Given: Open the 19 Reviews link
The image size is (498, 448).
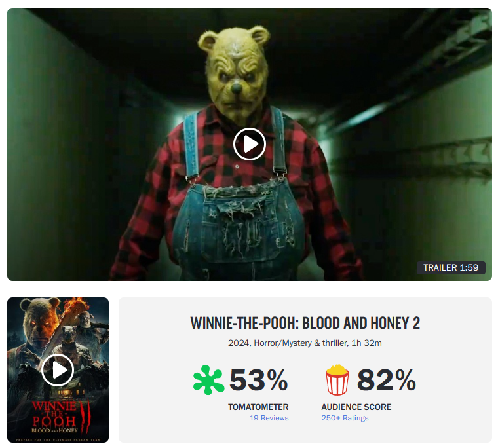Looking at the screenshot, I should (x=269, y=418).
